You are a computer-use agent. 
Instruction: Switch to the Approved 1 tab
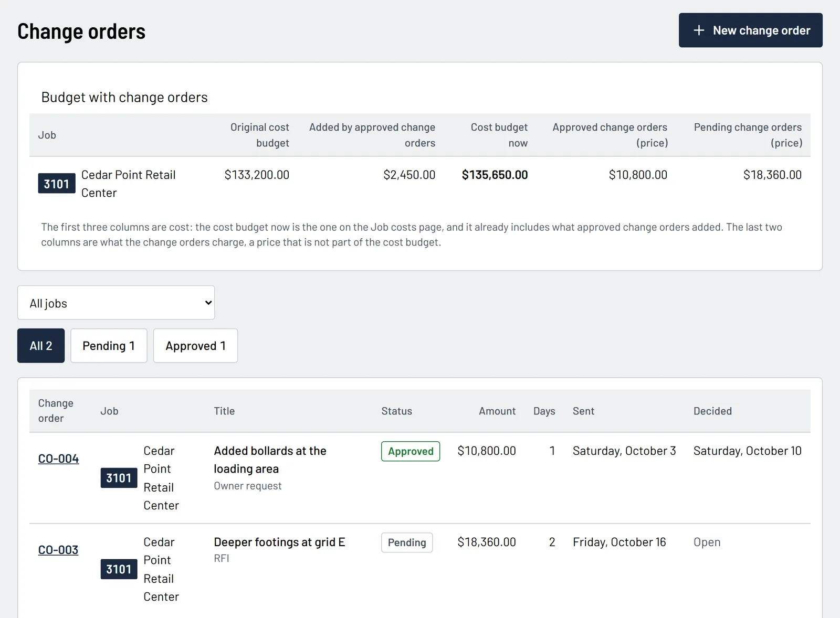tap(195, 346)
